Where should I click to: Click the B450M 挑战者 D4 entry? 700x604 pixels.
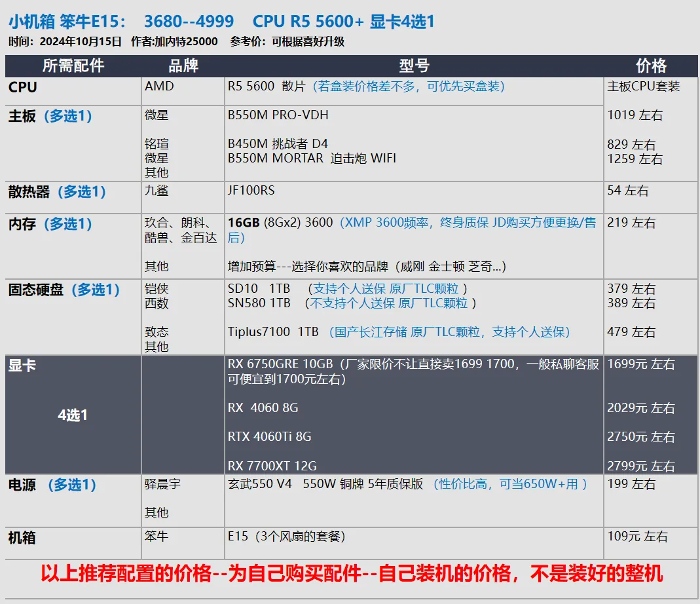click(x=278, y=144)
